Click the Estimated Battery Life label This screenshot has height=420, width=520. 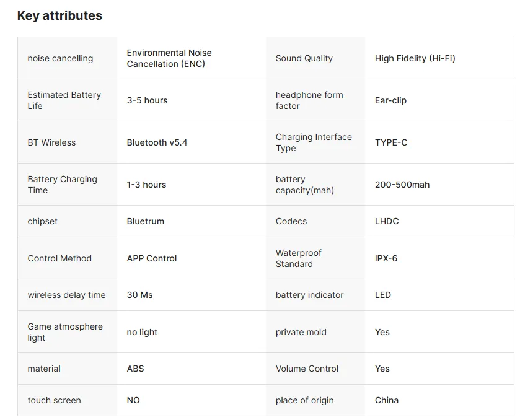coord(64,100)
